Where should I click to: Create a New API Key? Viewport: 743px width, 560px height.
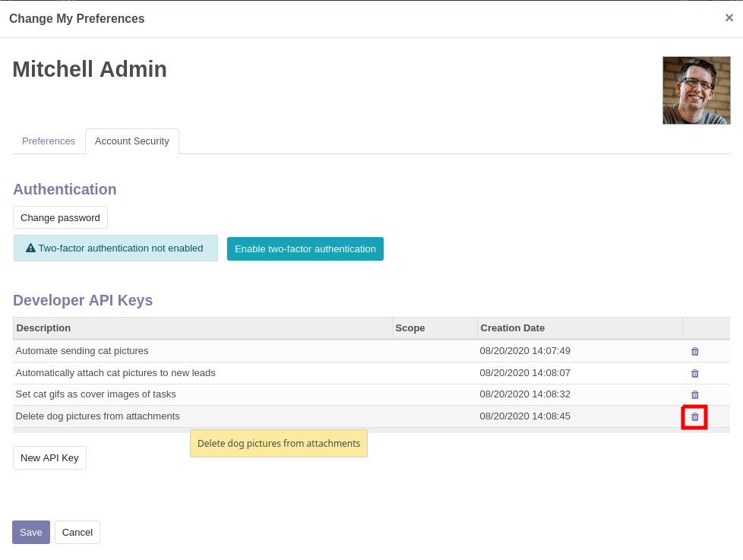[49, 458]
